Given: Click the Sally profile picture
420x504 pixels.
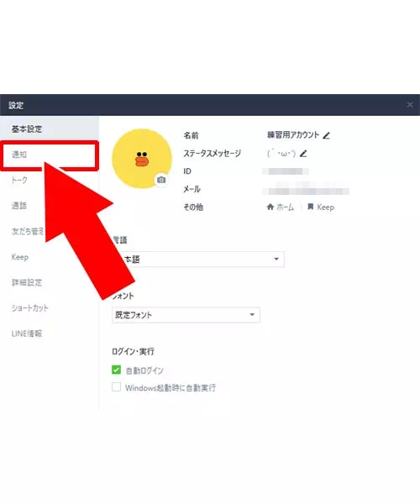Looking at the screenshot, I should [x=142, y=159].
